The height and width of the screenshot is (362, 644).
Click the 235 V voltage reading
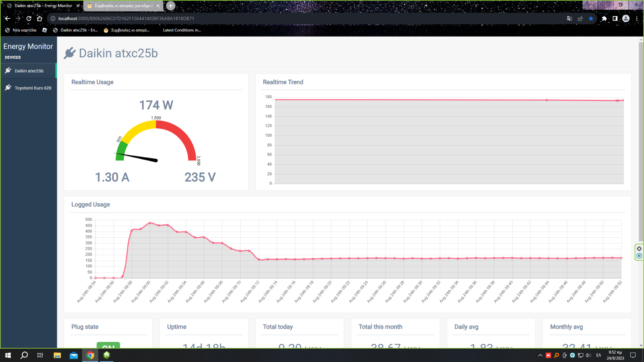(200, 177)
